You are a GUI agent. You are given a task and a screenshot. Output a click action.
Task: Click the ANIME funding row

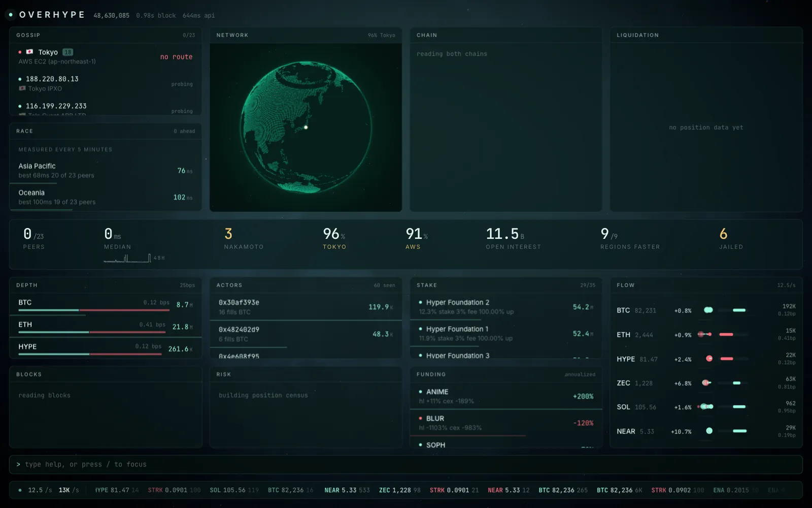[x=506, y=396]
